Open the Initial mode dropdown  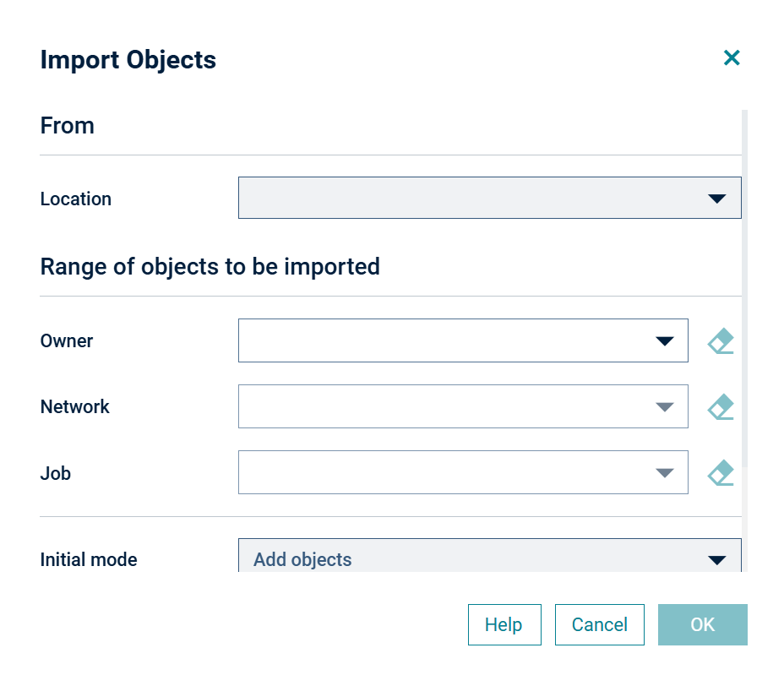[x=489, y=556]
